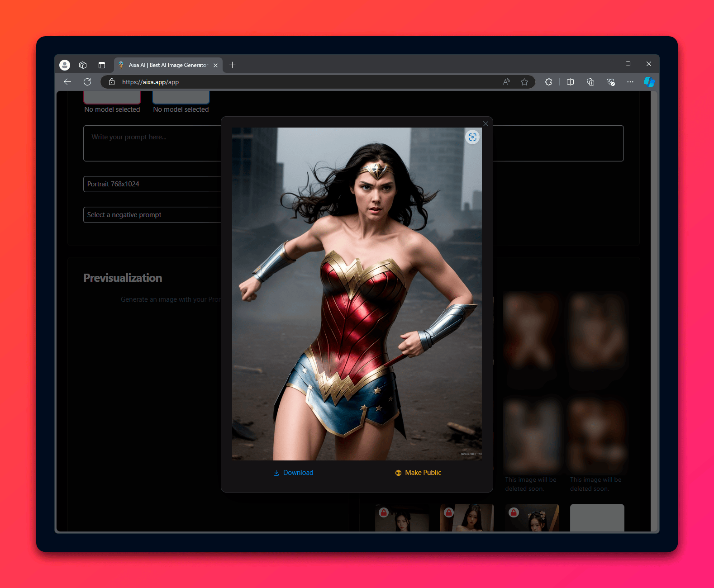Click the lock icon on first bottom thumbnail
This screenshot has width=714, height=588.
pos(384,512)
